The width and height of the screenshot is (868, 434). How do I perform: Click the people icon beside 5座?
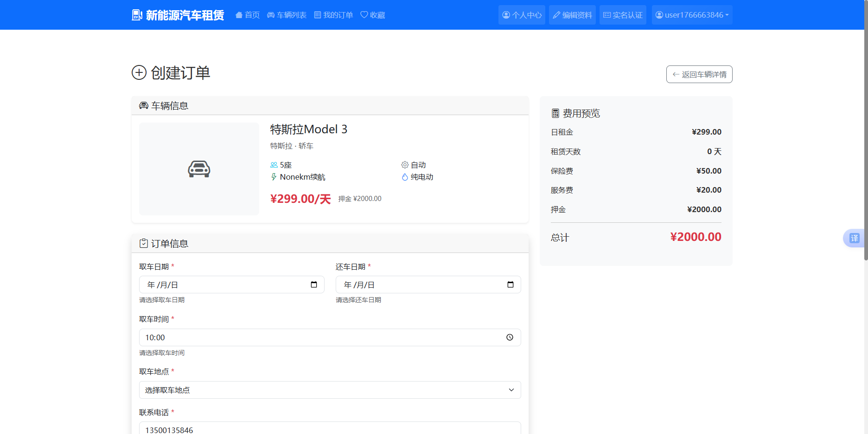pos(274,165)
